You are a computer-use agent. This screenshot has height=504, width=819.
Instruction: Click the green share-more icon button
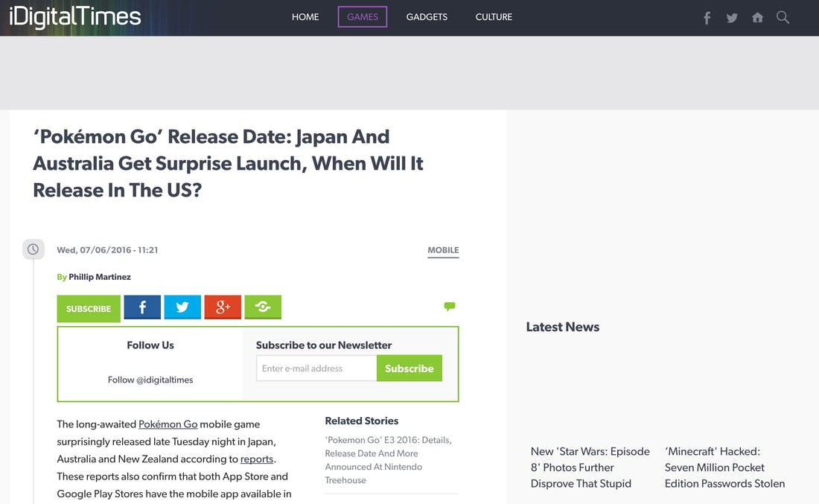(263, 307)
